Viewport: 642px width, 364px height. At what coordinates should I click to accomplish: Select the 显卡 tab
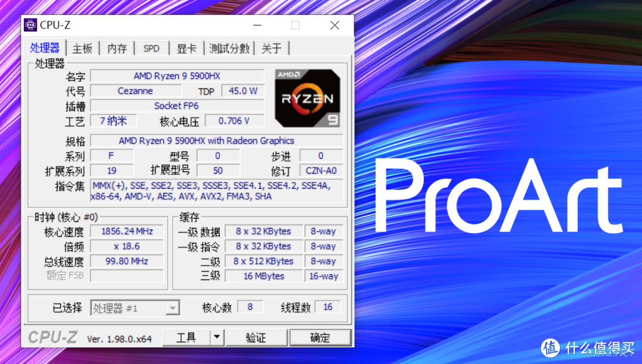(186, 49)
